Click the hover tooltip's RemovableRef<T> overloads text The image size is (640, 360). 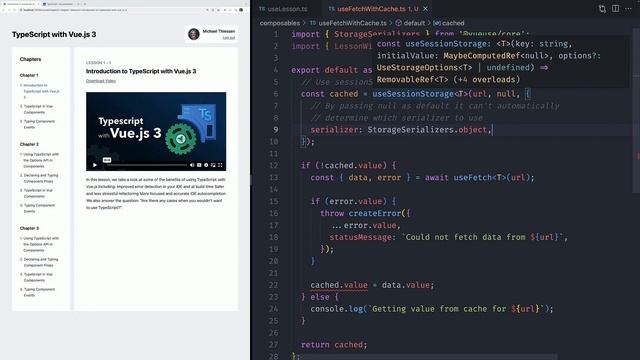click(x=448, y=80)
